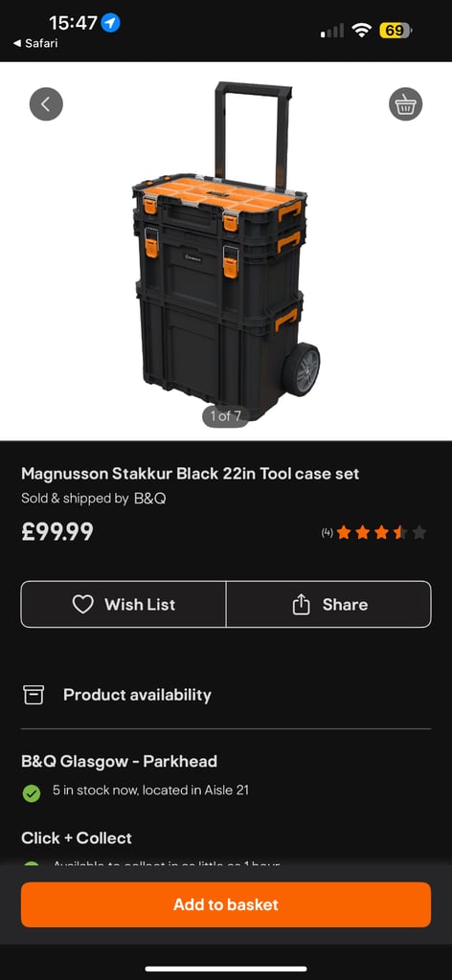Tap the share arrow icon
452x980 pixels.
302,605
